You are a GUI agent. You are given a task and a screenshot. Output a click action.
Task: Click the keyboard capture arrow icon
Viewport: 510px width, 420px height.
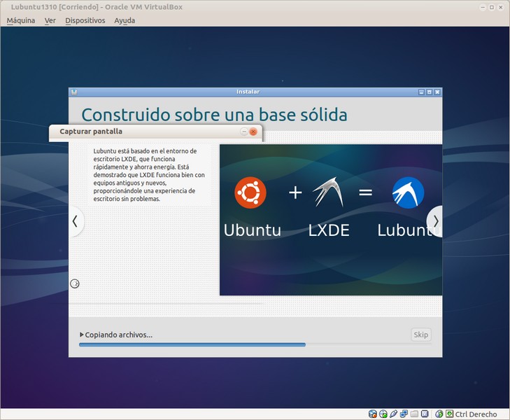click(x=448, y=414)
